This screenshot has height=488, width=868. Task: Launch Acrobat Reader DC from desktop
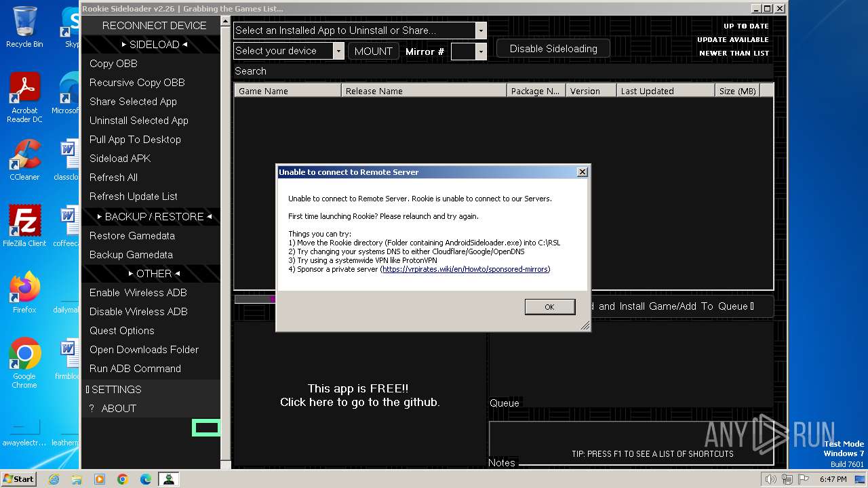pos(24,98)
